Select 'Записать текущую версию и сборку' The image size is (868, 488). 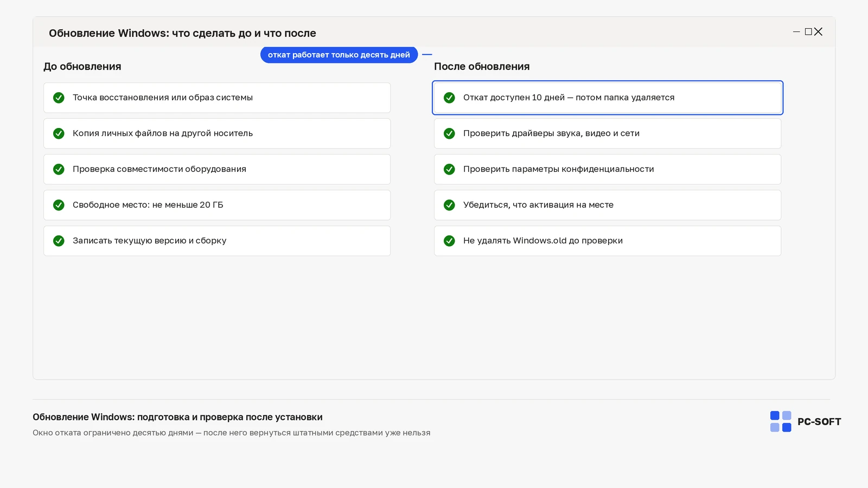[217, 241]
